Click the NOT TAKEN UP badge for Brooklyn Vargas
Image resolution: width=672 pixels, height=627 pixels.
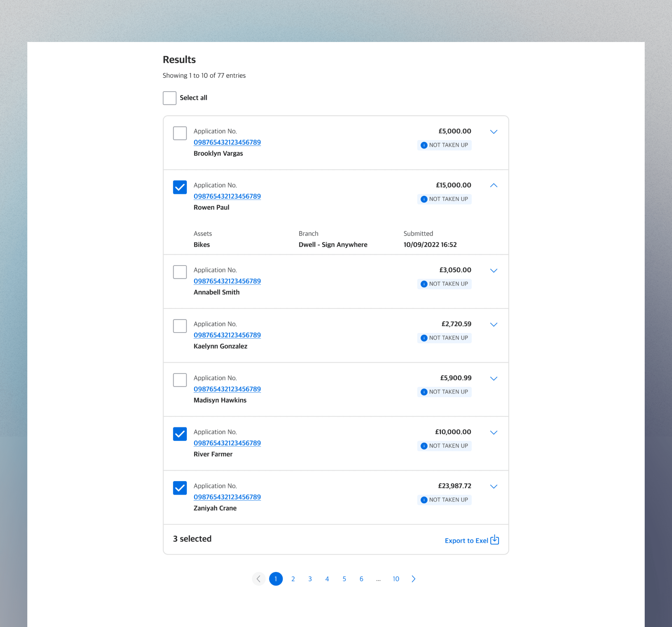coord(444,145)
